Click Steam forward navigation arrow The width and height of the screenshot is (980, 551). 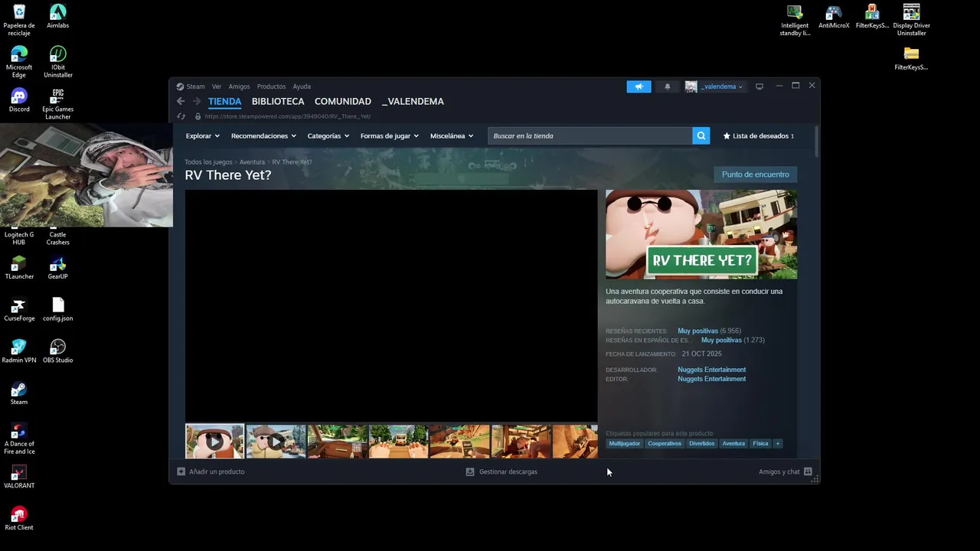(197, 101)
